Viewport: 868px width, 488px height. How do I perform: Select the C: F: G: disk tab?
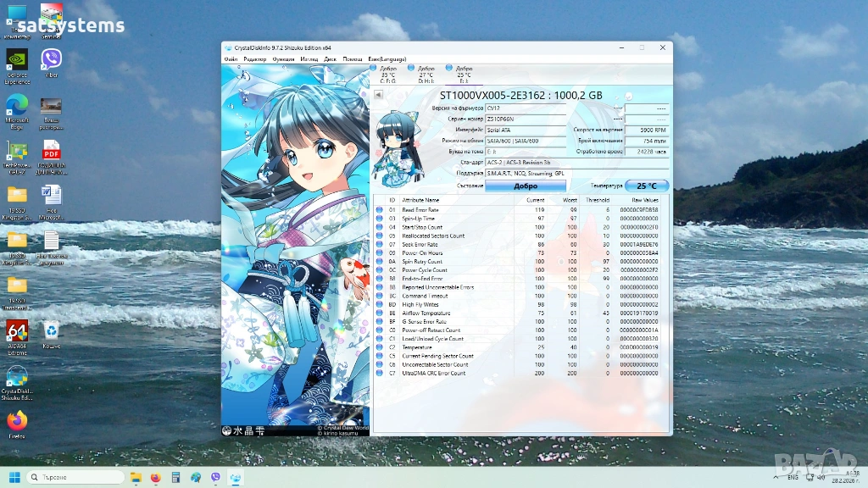point(387,74)
